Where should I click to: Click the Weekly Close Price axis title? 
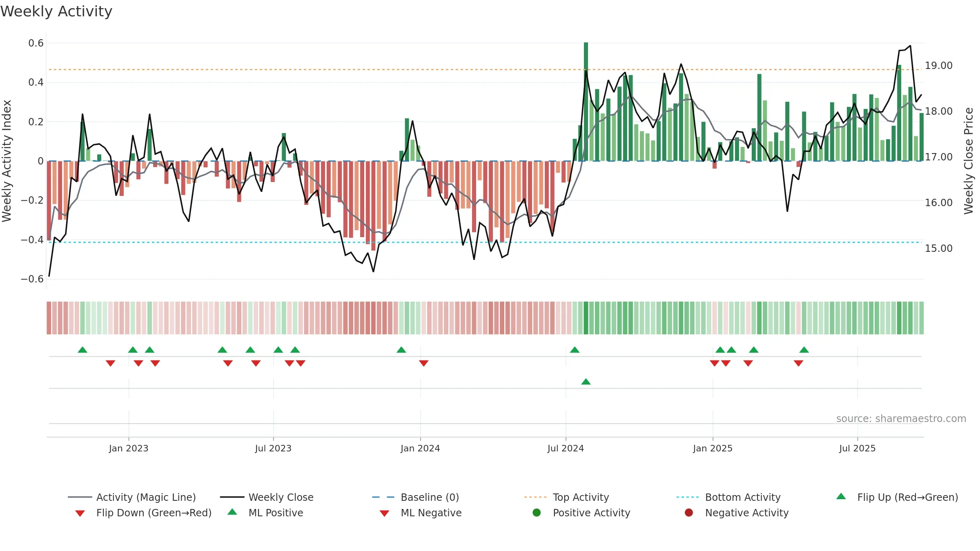(x=969, y=161)
